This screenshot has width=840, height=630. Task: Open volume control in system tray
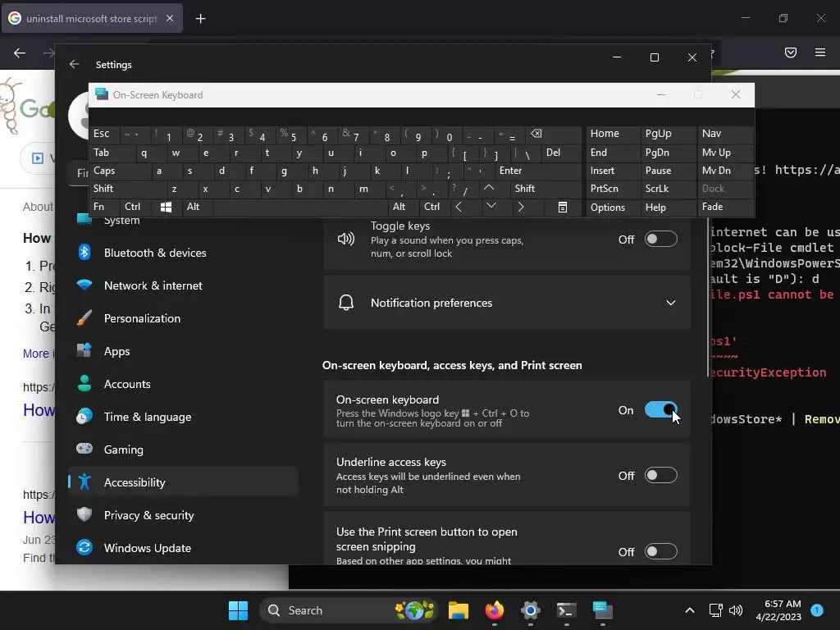coord(736,610)
